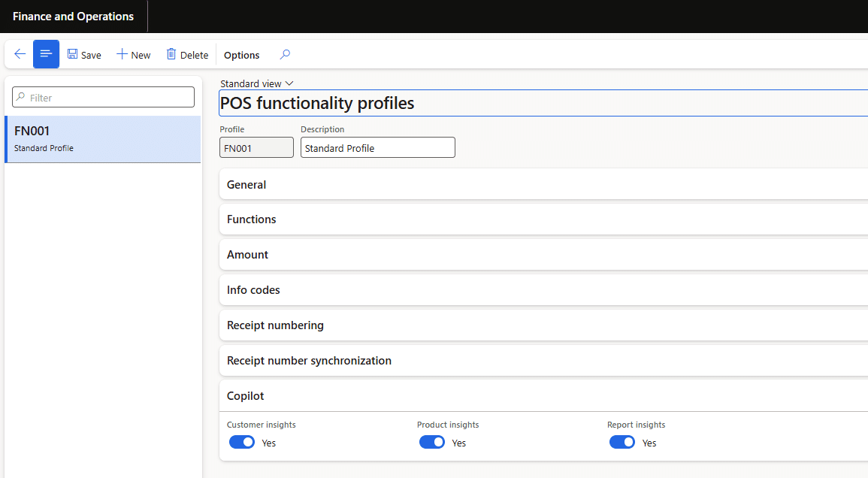Open the toolbar search magnifier
Screen dimensions: 868x478
[285, 55]
